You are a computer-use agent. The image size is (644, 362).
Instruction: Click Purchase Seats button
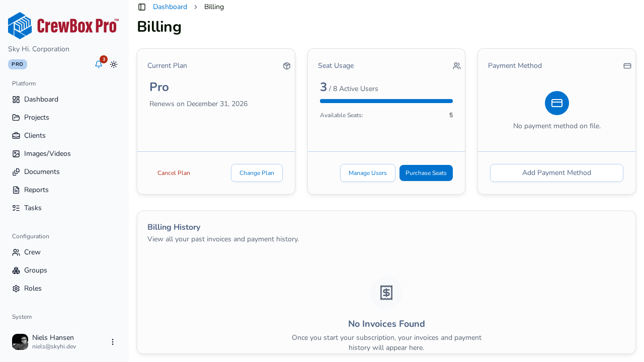tap(426, 173)
